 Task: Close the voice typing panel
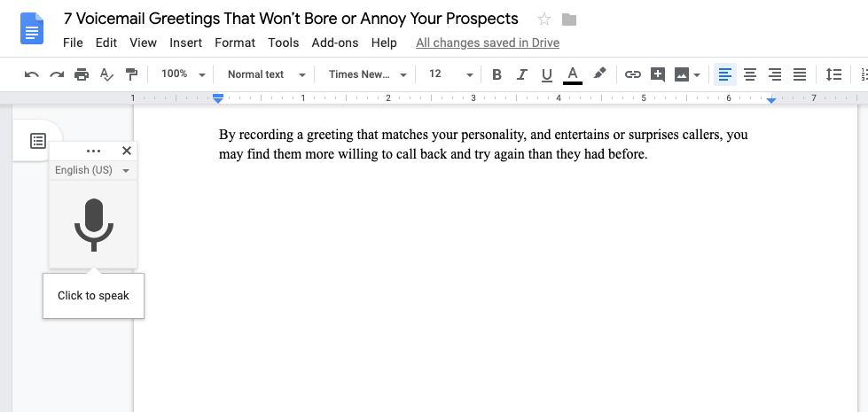click(x=127, y=151)
